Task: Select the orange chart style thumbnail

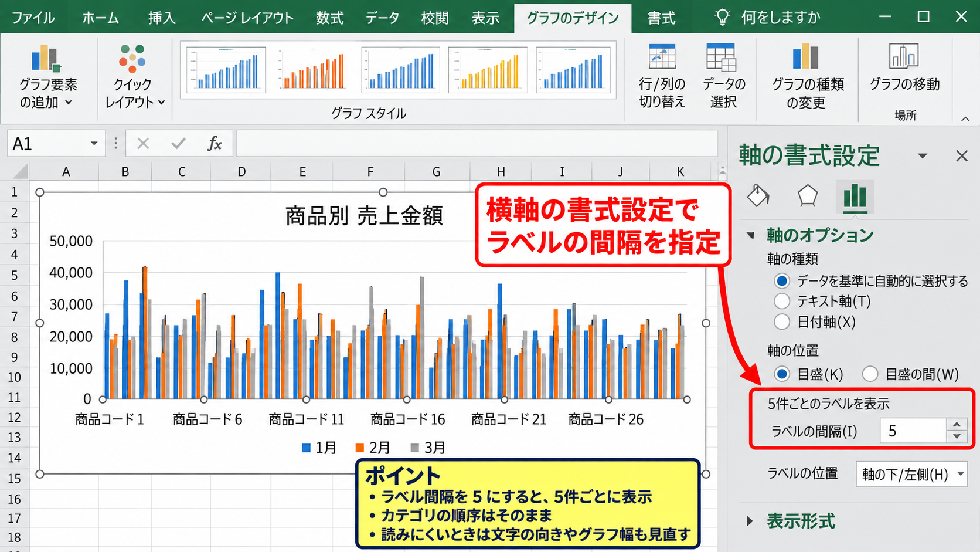Action: (x=313, y=70)
